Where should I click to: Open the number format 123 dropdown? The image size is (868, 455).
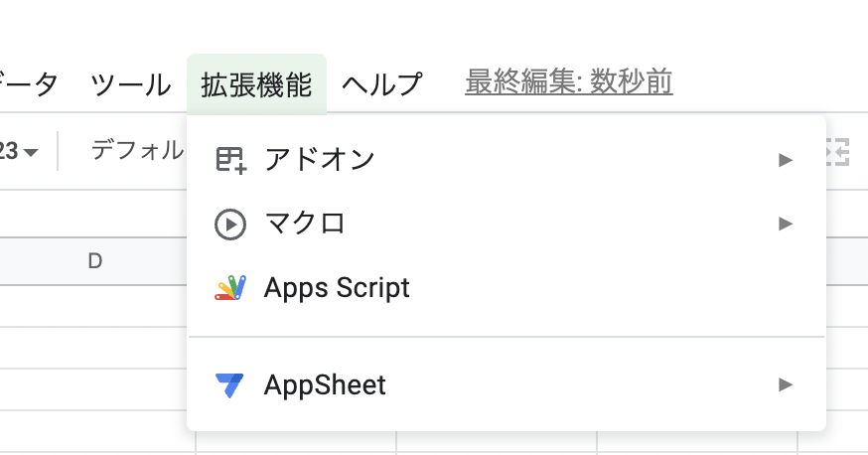(18, 151)
